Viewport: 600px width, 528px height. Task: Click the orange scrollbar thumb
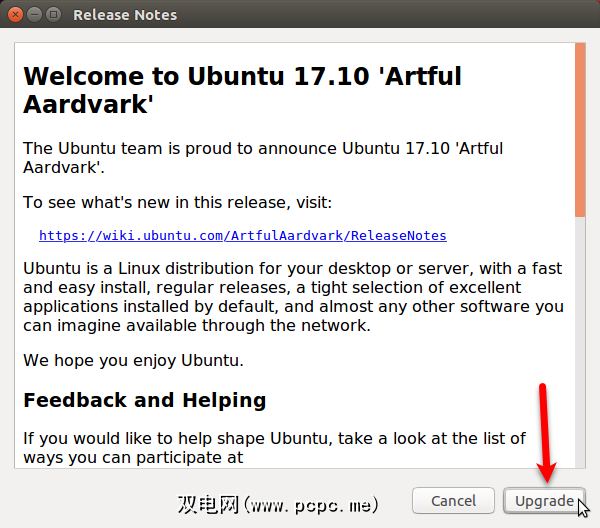(579, 130)
